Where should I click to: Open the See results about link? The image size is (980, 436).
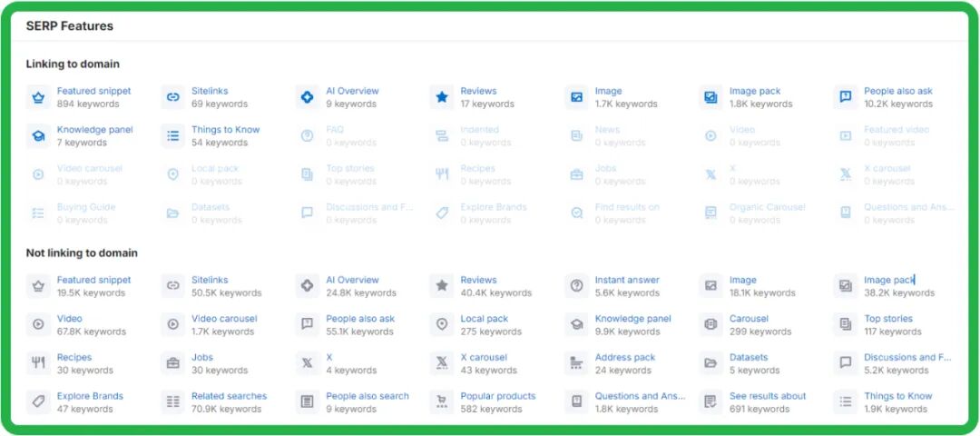tap(768, 396)
